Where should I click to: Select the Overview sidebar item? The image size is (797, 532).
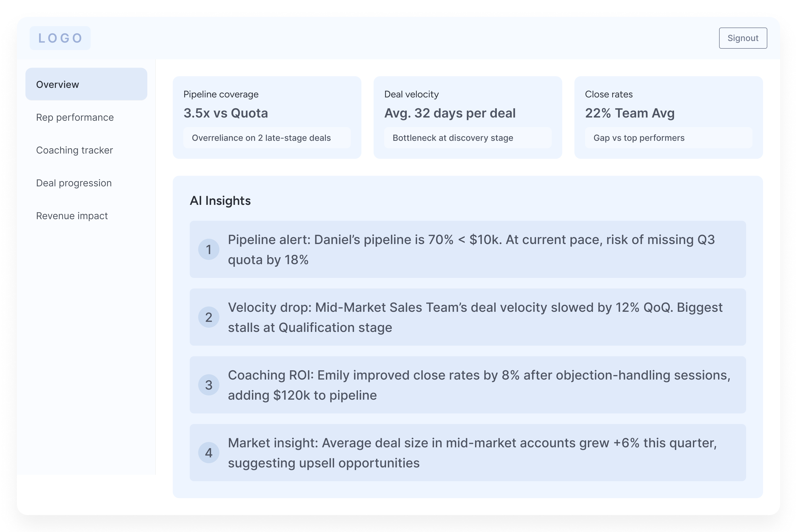click(86, 84)
